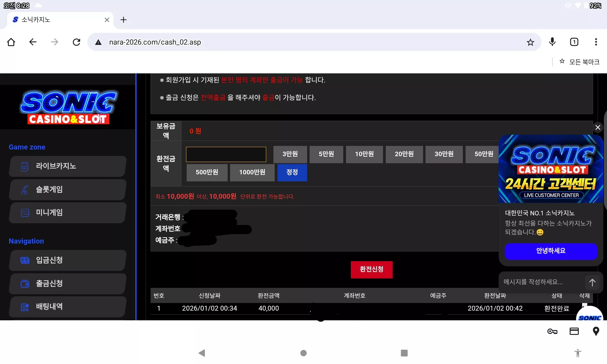View site security warning icon
Screen dimensions: 607x364
coord(98,42)
